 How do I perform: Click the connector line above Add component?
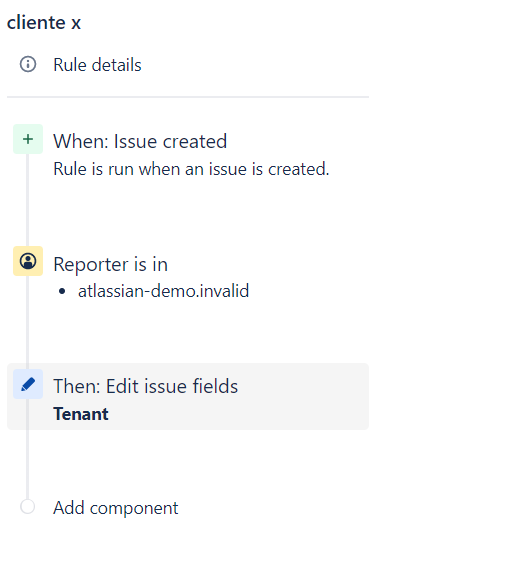pos(28,449)
